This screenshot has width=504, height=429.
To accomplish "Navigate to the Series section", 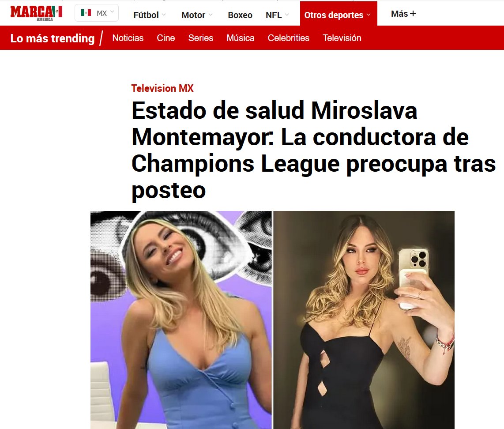I will point(201,38).
